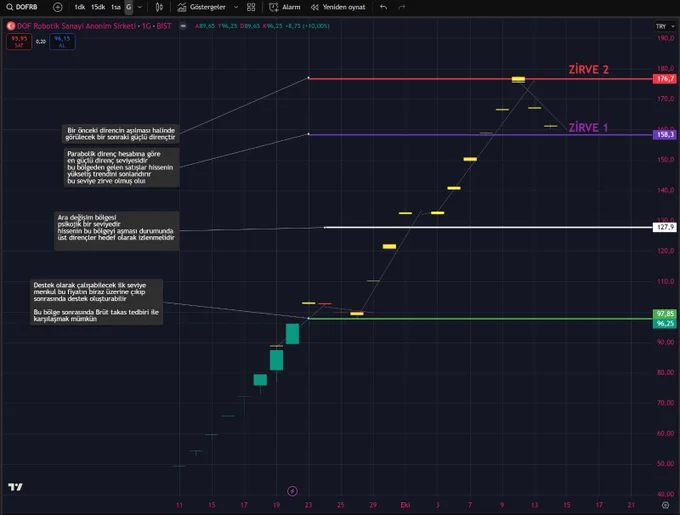The image size is (680, 515).
Task: Select the G daily timeframe
Action: point(129,7)
